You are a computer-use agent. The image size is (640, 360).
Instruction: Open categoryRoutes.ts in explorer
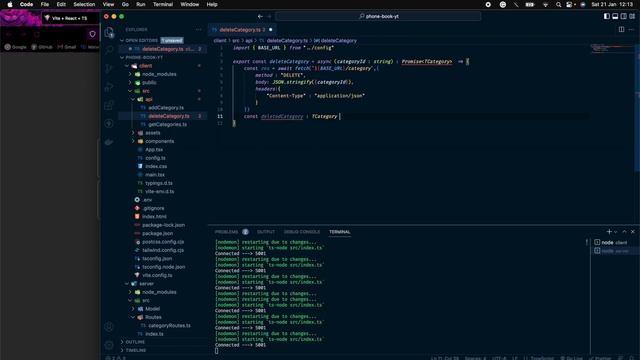169,326
